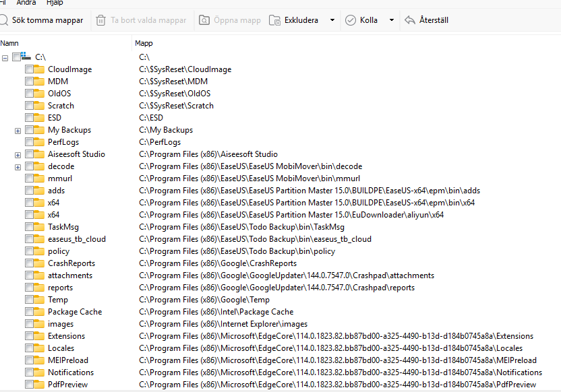The image size is (561, 392).
Task: Sort by the Mapp column header
Action: click(144, 43)
